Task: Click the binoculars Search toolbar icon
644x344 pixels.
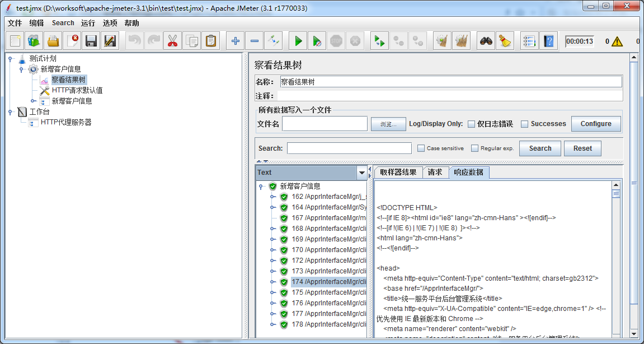Action: click(486, 41)
